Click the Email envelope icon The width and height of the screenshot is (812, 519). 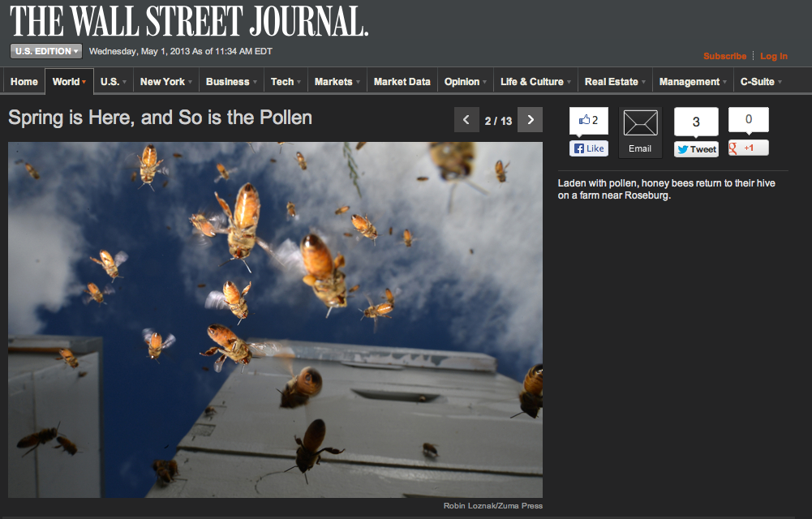pos(640,124)
